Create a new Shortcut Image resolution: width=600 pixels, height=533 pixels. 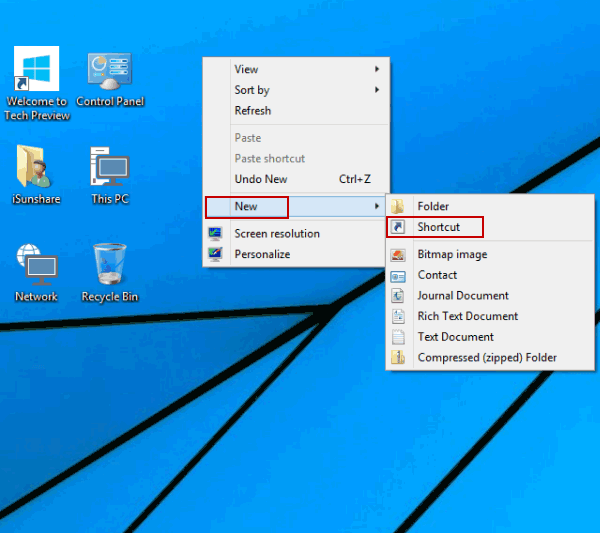pyautogui.click(x=439, y=227)
